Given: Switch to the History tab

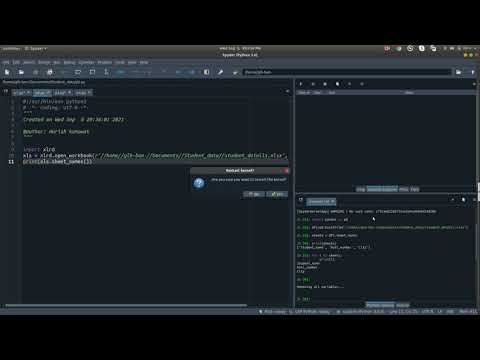Looking at the screenshot, I should click(403, 305).
